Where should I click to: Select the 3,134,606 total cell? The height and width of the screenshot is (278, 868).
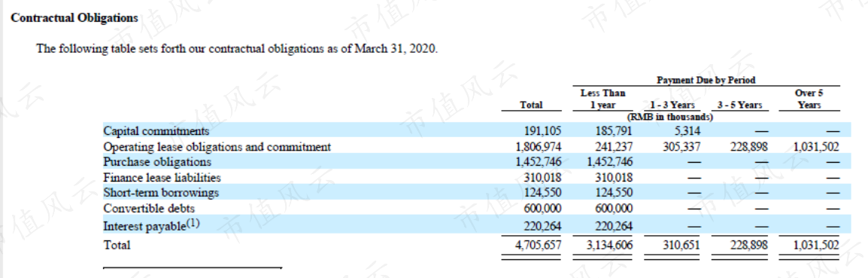[609, 245]
